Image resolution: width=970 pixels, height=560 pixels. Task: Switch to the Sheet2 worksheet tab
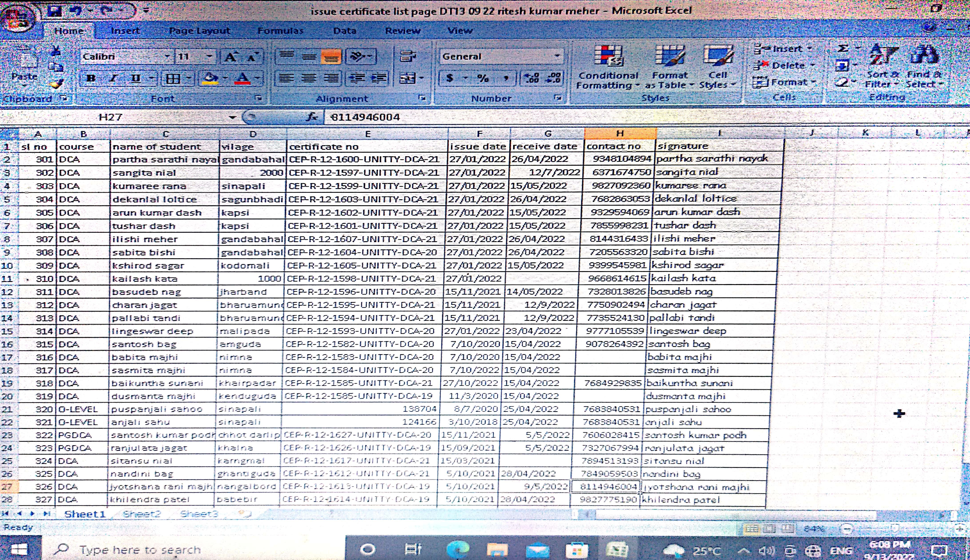pyautogui.click(x=142, y=514)
